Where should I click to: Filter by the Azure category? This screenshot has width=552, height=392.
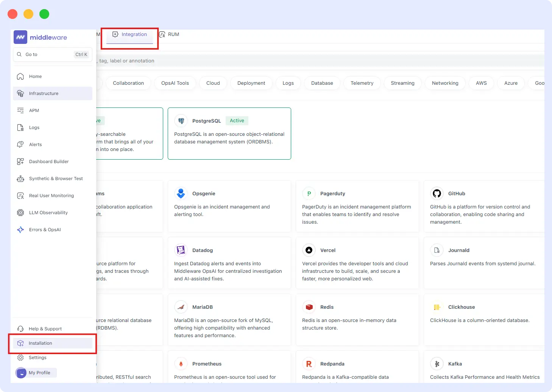tap(511, 83)
